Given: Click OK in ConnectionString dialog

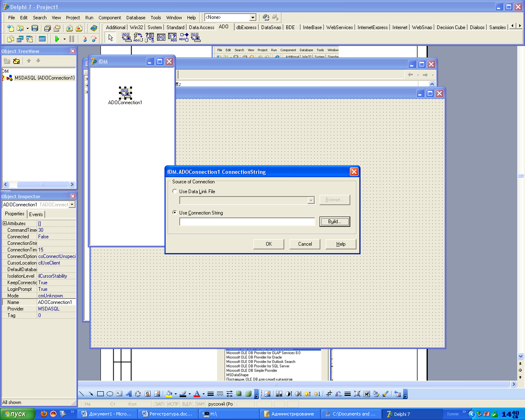Looking at the screenshot, I should (269, 244).
